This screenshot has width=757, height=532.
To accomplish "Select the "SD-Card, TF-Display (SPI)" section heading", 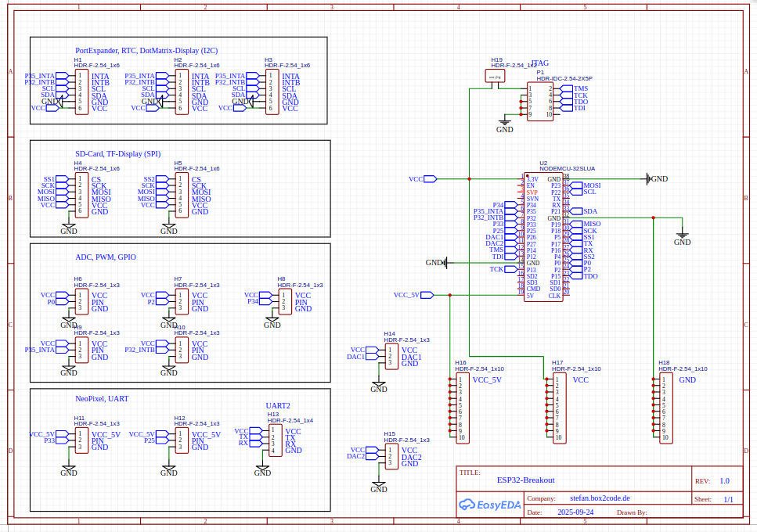I will coord(117,154).
